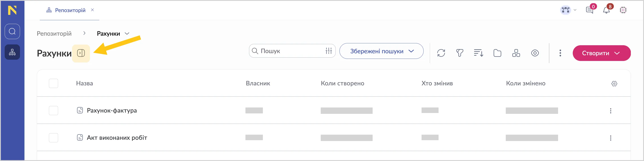644x161 pixels.
Task: Expand the Рахунки breadcrumb dropdown
Action: click(x=127, y=34)
